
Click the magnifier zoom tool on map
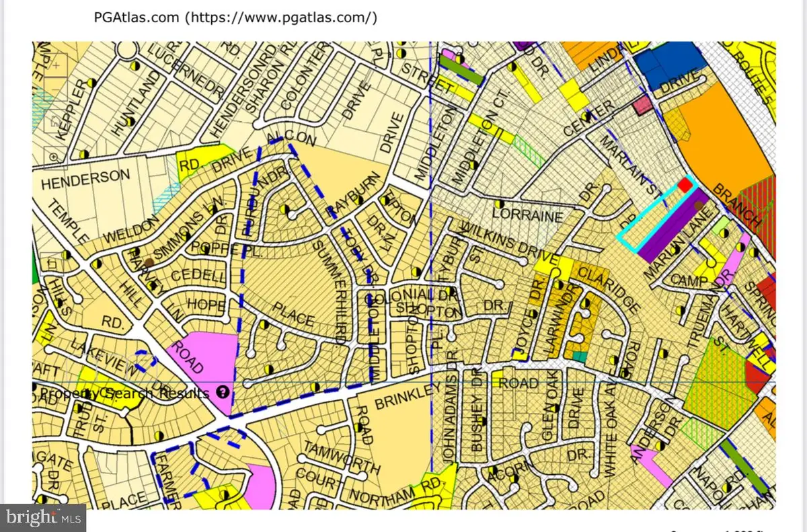coord(52,157)
